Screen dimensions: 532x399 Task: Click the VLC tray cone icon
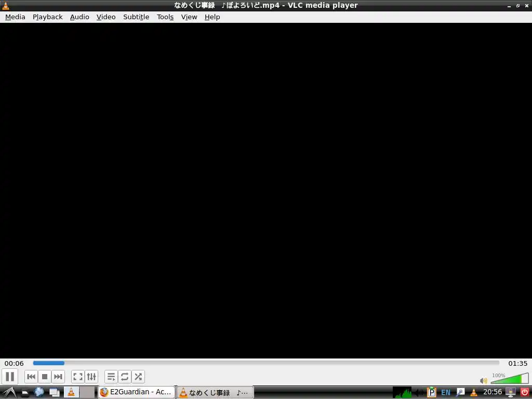[x=474, y=393]
